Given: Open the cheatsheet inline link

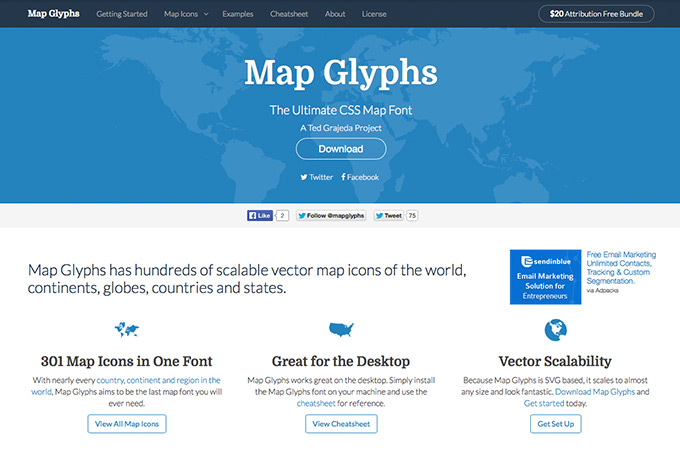Looking at the screenshot, I should pyautogui.click(x=316, y=403).
